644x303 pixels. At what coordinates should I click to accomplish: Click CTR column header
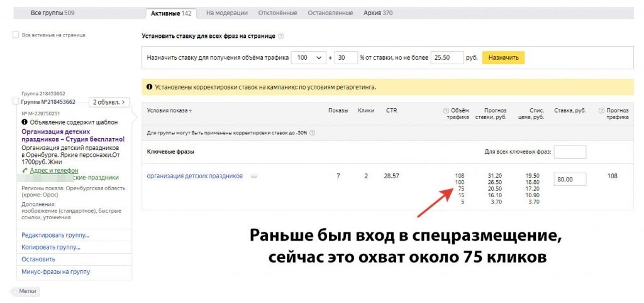coord(391,111)
